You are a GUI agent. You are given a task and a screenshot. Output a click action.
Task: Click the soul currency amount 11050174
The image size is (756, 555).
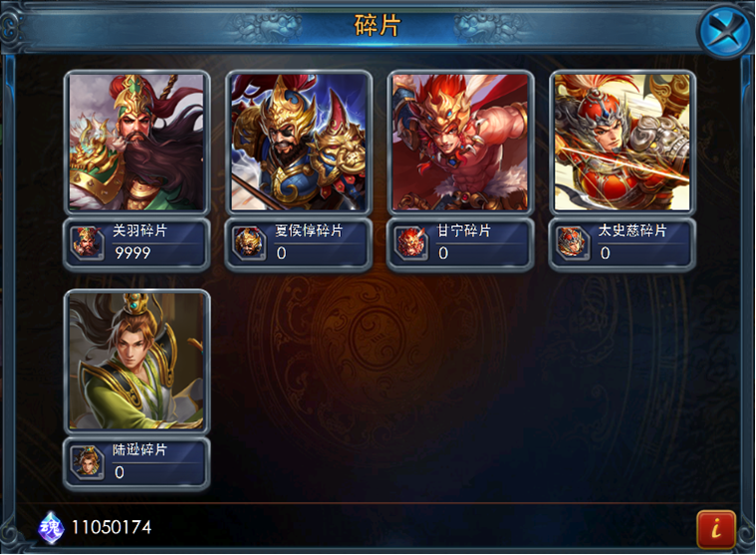(x=112, y=527)
